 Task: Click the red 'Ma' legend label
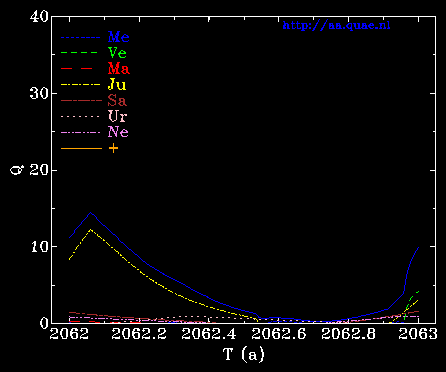tap(119, 69)
